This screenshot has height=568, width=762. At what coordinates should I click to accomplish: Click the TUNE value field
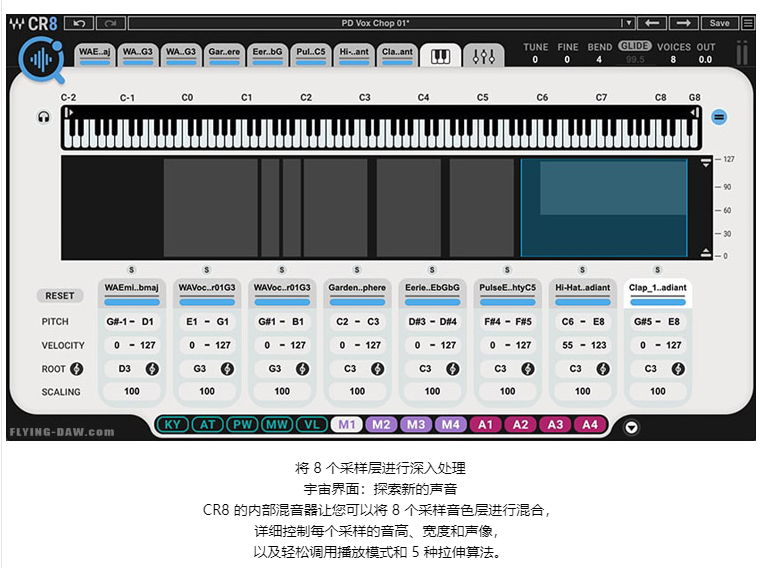point(535,60)
